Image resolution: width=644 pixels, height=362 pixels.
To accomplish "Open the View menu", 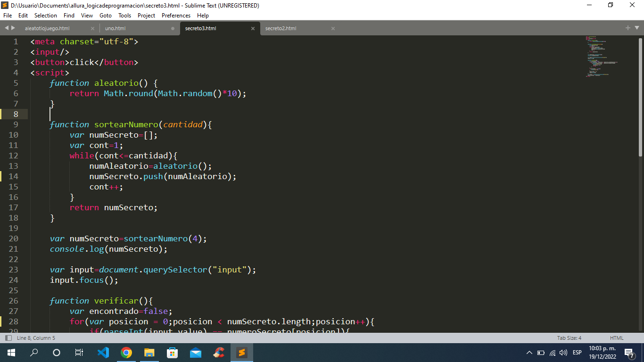I will (87, 16).
